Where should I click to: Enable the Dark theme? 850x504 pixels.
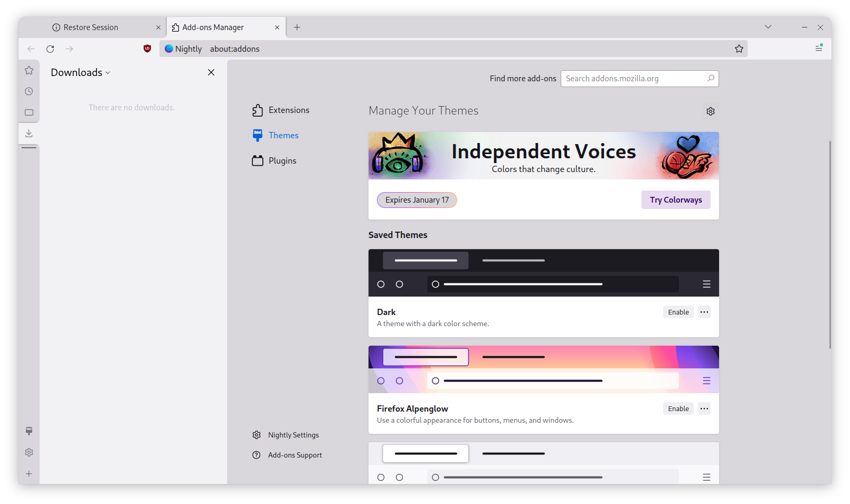(x=678, y=312)
